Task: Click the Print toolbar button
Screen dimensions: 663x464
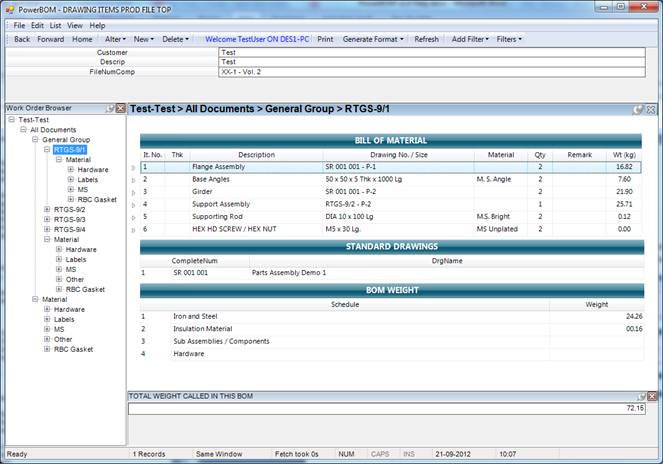Action: (x=325, y=39)
